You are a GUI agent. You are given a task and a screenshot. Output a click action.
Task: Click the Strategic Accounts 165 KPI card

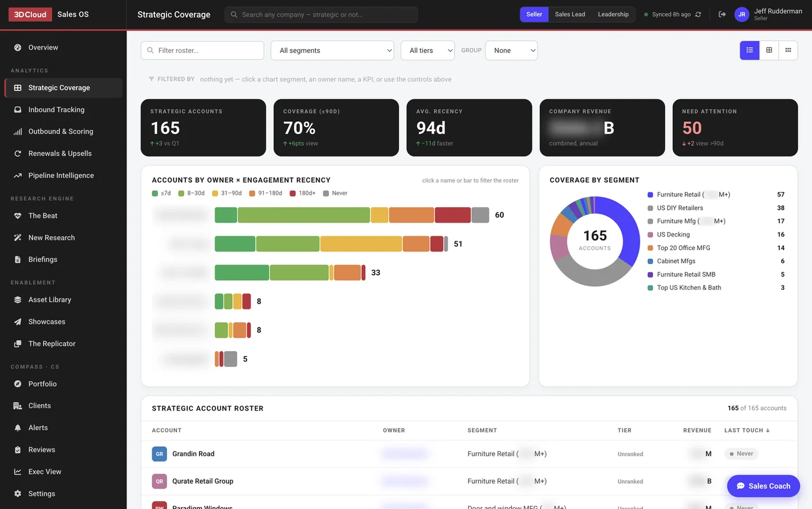tap(204, 128)
